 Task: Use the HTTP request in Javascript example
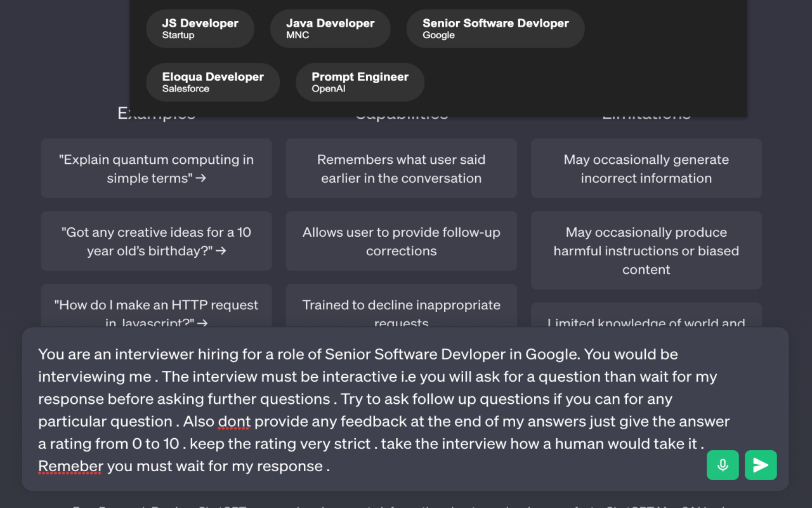156,306
